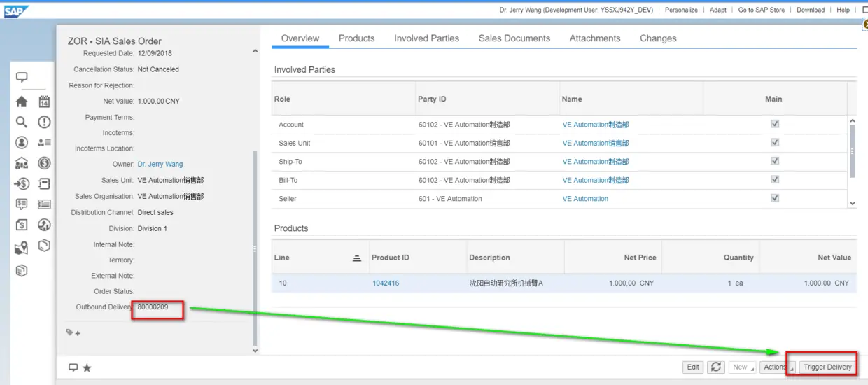Open the Sales Documents tab

click(x=514, y=38)
